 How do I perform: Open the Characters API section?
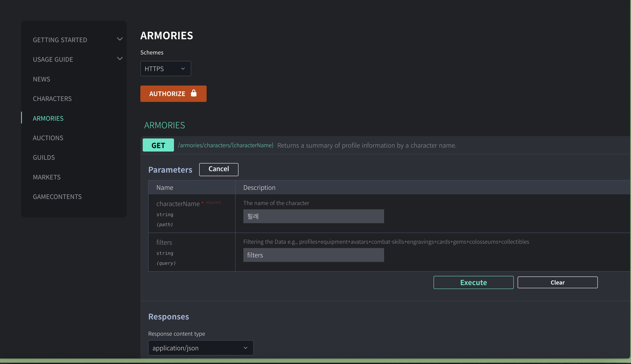[52, 99]
